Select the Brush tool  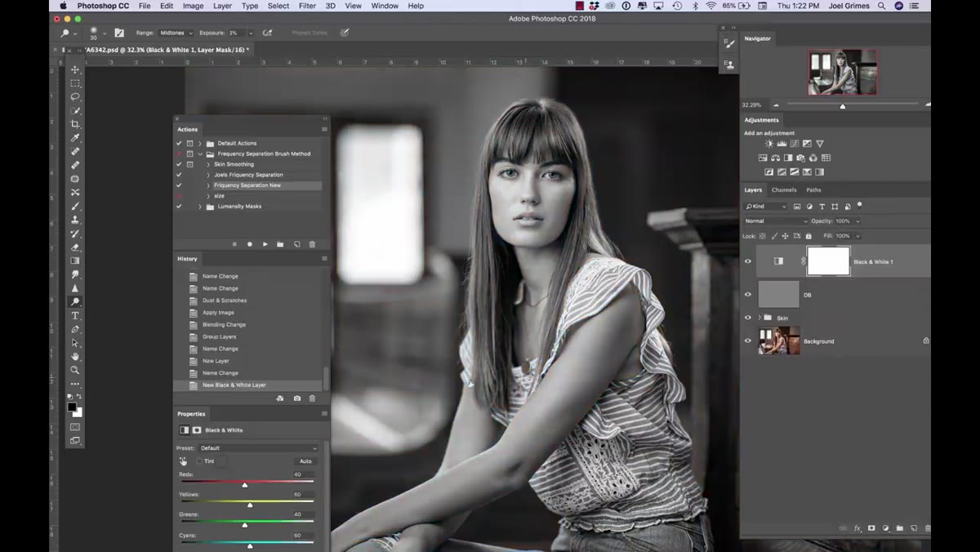[x=75, y=207]
